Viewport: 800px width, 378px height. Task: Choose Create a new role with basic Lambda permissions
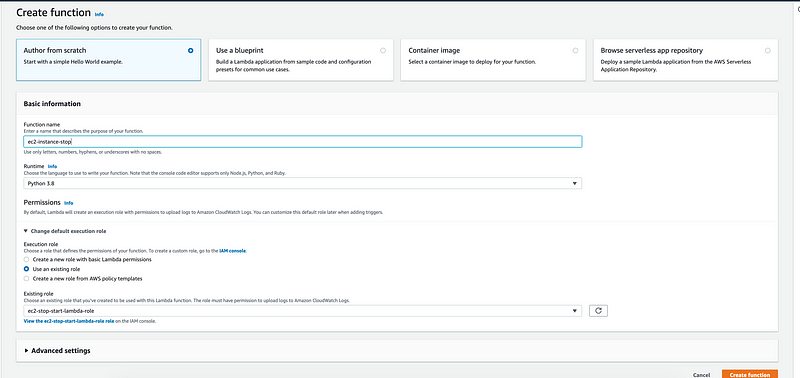pyautogui.click(x=27, y=260)
